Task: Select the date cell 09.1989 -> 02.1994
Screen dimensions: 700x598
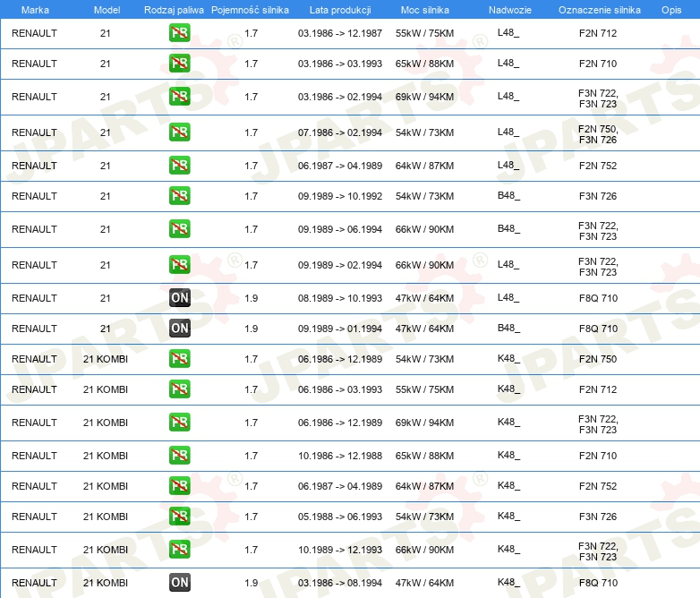Action: click(x=340, y=265)
